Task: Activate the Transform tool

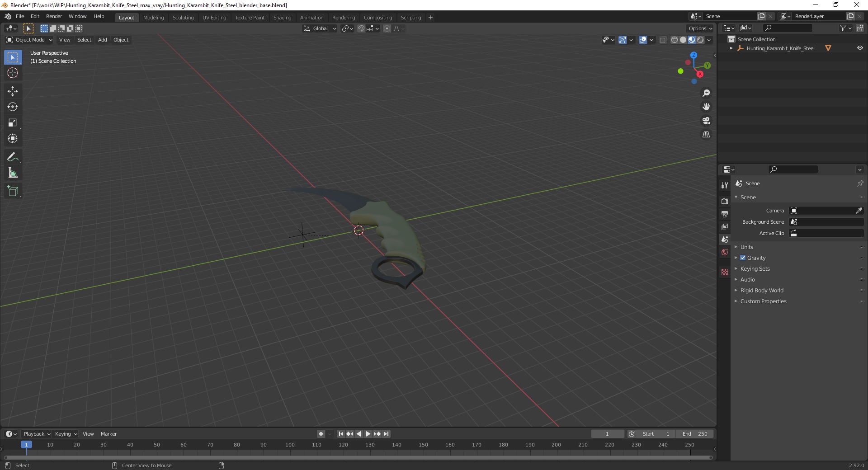Action: click(x=13, y=139)
